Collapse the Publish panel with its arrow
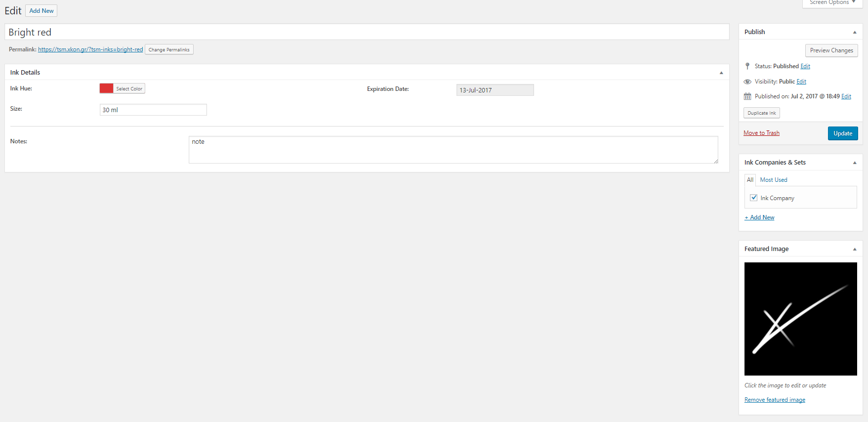This screenshot has width=868, height=422. [x=855, y=32]
